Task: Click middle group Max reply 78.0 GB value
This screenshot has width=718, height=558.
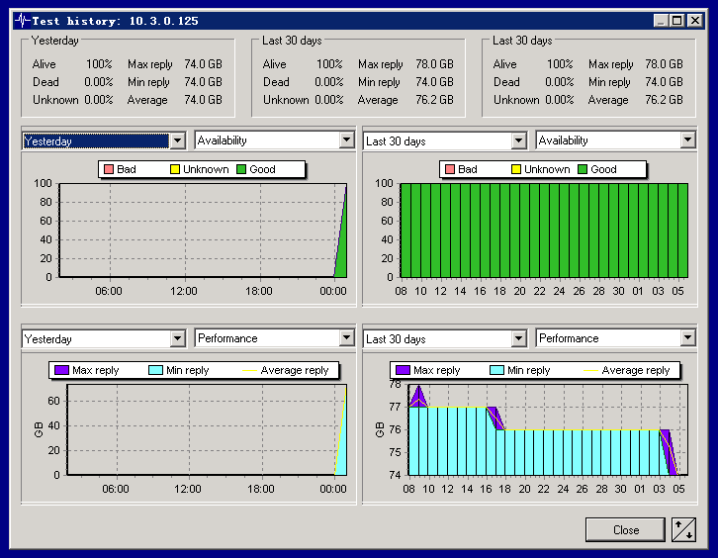Action: (435, 64)
